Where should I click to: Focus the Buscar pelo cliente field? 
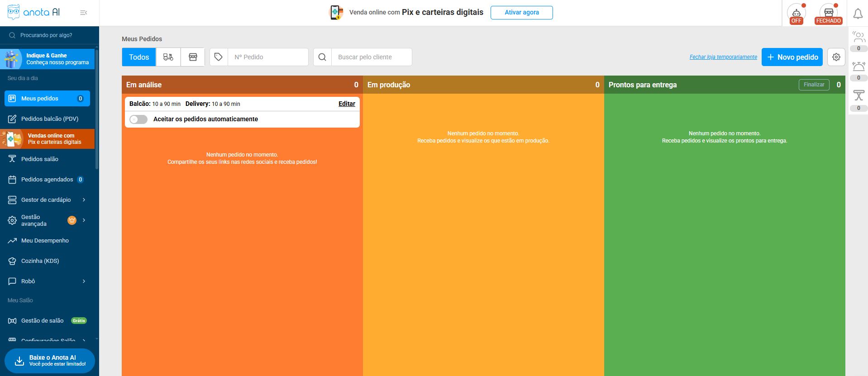(371, 57)
